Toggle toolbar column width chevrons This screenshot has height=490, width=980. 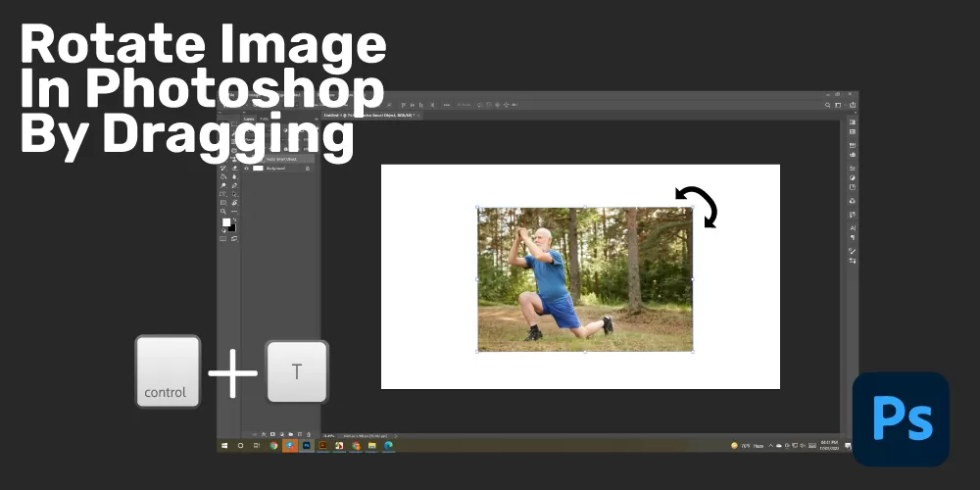click(220, 113)
